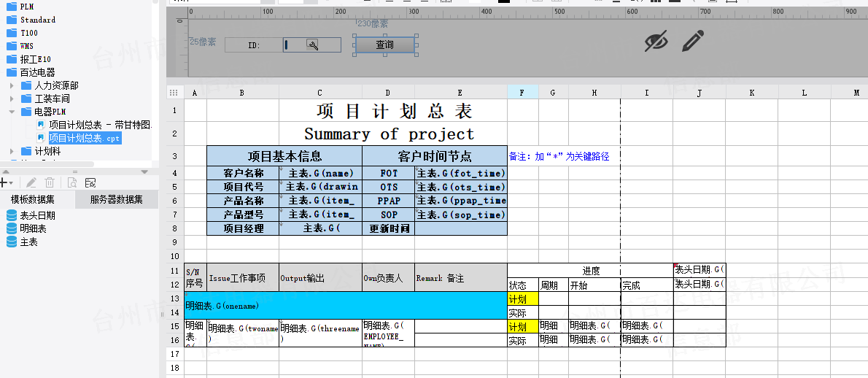Screen dimensions: 868x378
Task: Click the select-all corner of the grid
Action: click(x=175, y=93)
